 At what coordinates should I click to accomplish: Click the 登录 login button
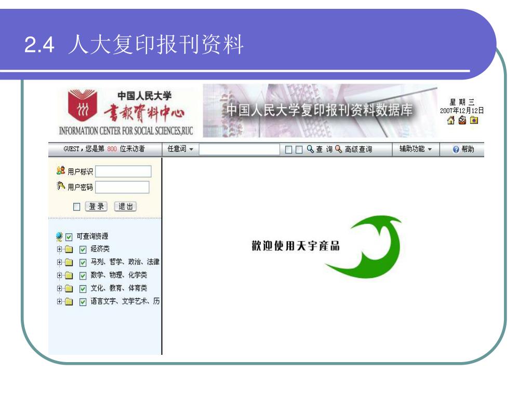point(96,206)
